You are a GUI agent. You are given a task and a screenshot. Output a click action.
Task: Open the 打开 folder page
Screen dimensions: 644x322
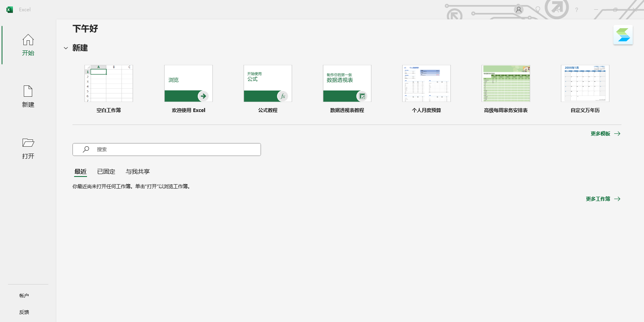click(x=28, y=148)
